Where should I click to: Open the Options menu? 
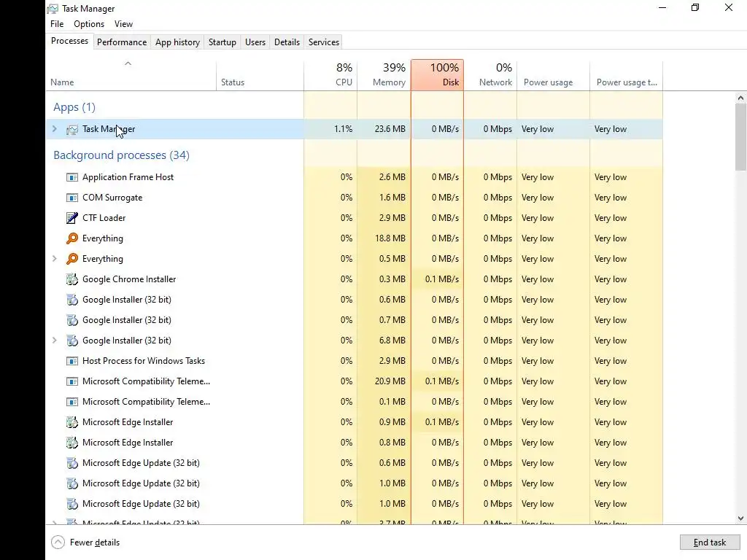click(x=89, y=24)
